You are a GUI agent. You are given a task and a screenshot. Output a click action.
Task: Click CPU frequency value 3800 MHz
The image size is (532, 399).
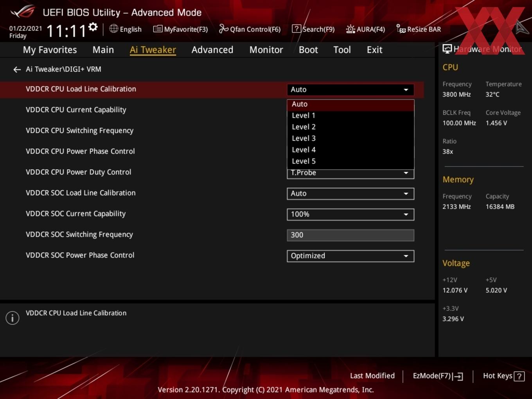(x=457, y=95)
